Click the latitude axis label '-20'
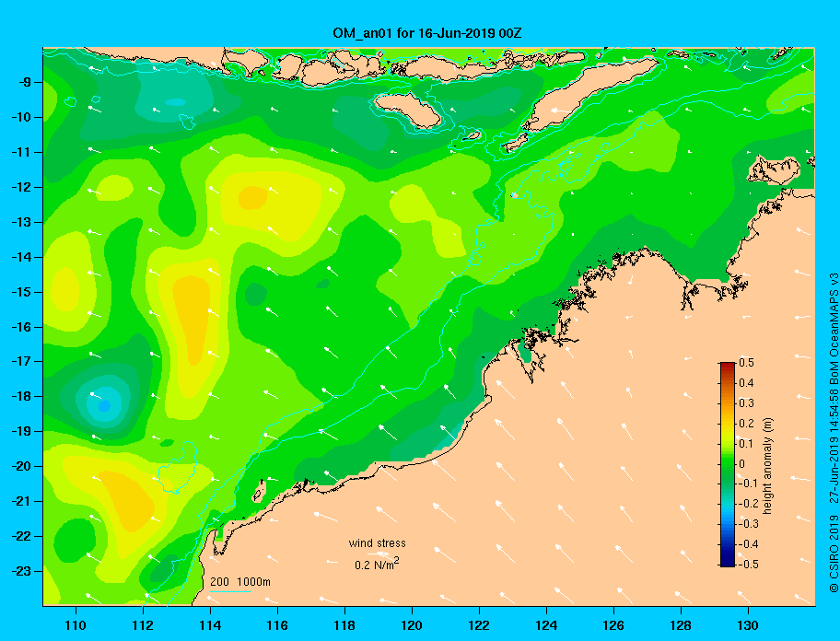 tap(20, 466)
